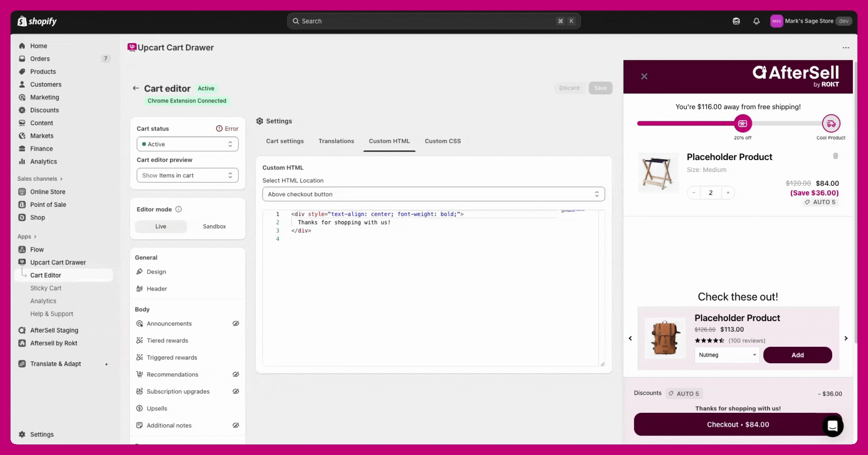The height and width of the screenshot is (455, 868).
Task: Click the 20% off progress marker
Action: (x=742, y=123)
